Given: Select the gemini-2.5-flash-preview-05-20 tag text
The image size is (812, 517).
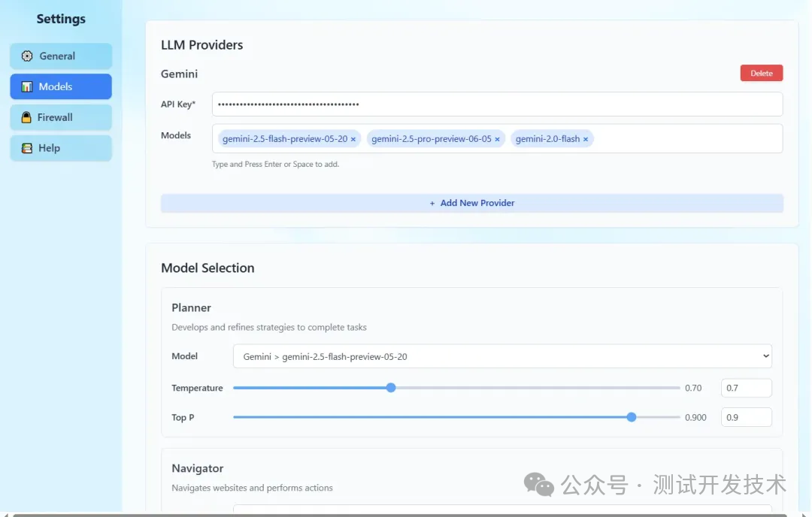Looking at the screenshot, I should point(285,139).
